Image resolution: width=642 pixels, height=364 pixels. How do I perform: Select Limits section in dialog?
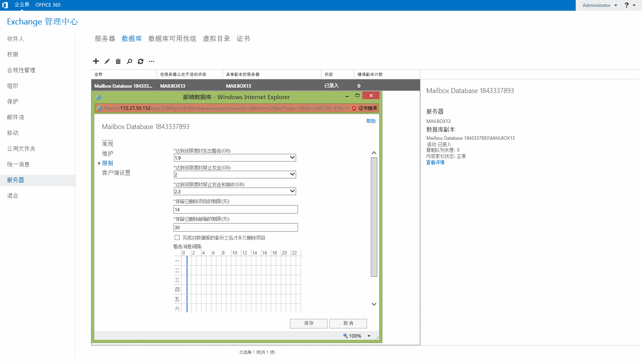(108, 163)
